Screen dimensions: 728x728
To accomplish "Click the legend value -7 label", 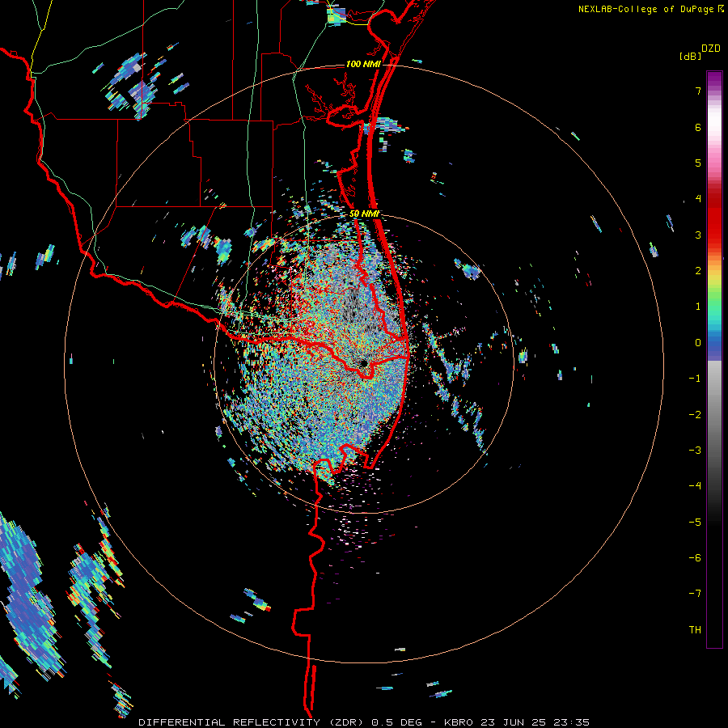I will tap(695, 594).
